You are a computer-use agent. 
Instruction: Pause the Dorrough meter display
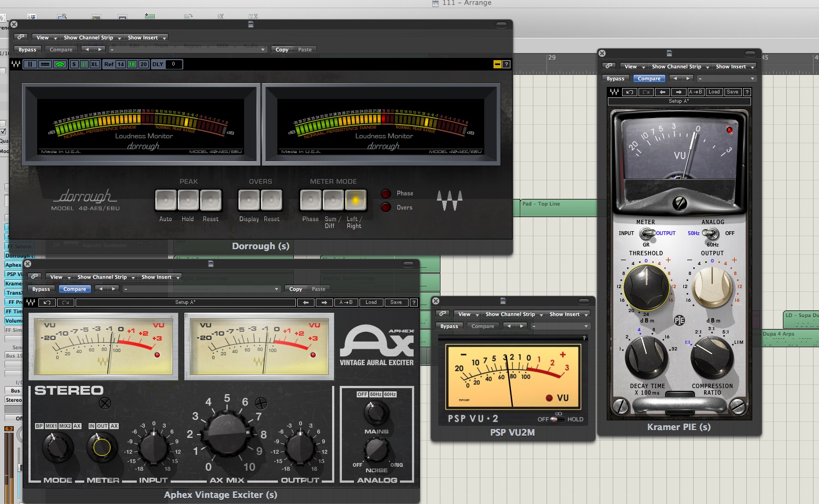click(30, 65)
